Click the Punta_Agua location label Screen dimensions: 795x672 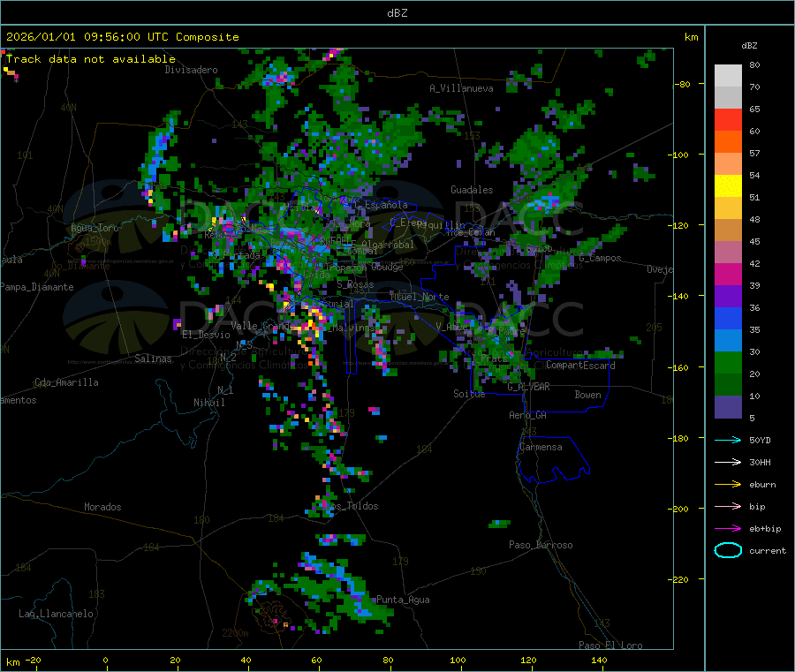pos(403,600)
